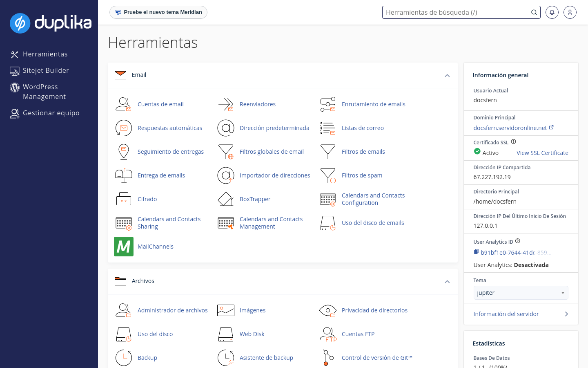The image size is (588, 368).
Task: Click the notifications bell icon
Action: pyautogui.click(x=552, y=12)
